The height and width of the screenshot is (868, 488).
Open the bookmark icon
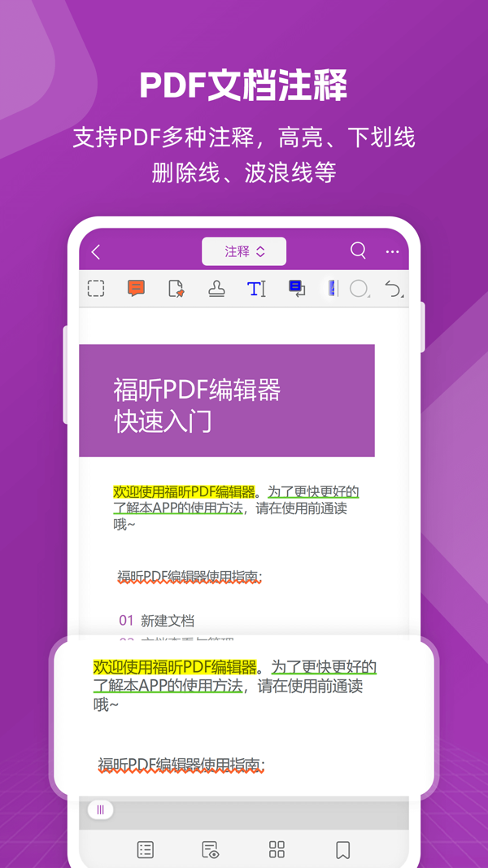point(342,849)
